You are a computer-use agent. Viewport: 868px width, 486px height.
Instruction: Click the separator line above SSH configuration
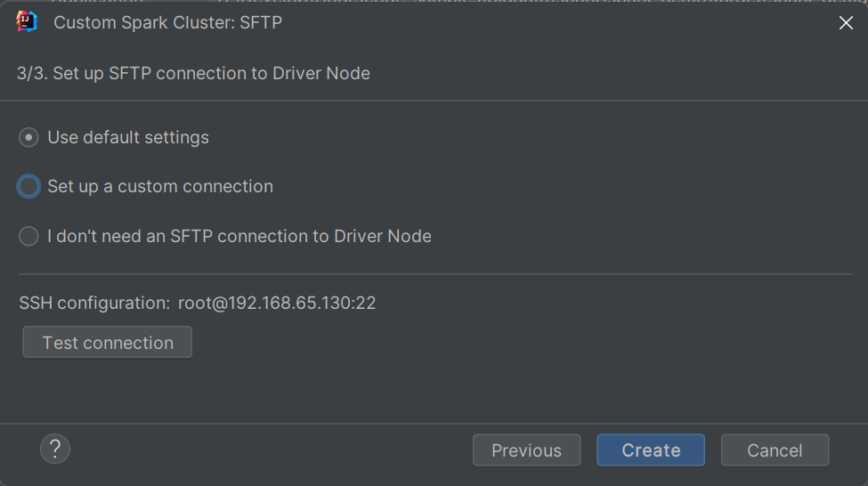click(434, 274)
